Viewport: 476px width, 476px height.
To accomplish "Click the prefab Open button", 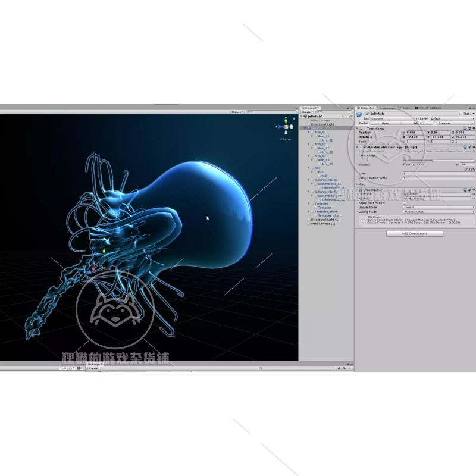I will coord(386,123).
